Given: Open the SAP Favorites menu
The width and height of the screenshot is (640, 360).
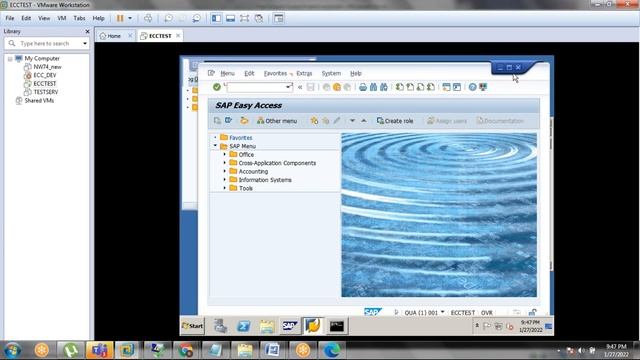Looking at the screenshot, I should pos(275,73).
